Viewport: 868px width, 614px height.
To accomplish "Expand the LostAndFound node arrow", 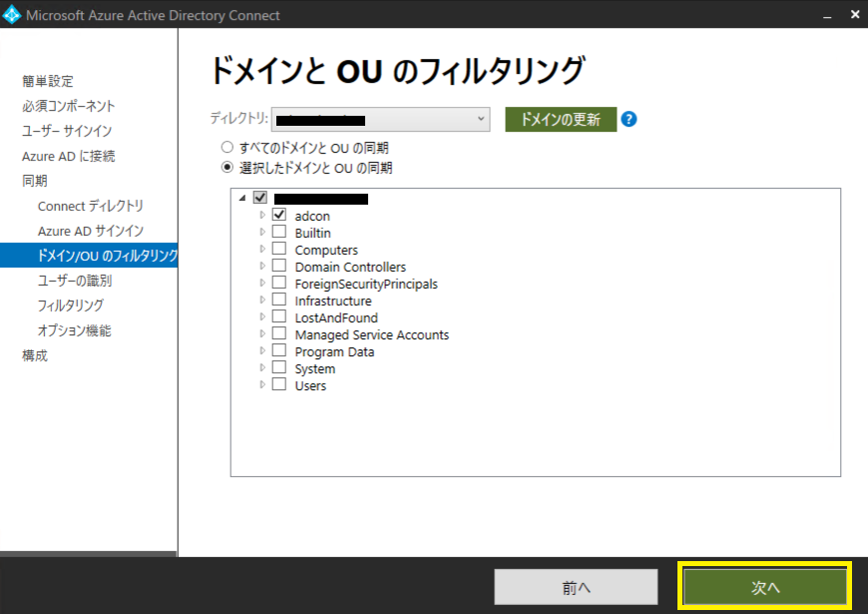I will (x=262, y=316).
